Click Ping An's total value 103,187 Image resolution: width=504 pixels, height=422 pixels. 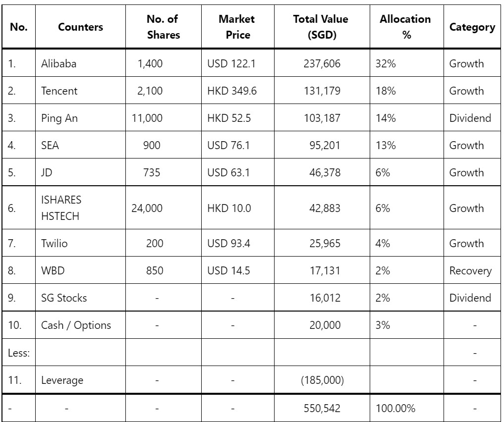point(322,118)
